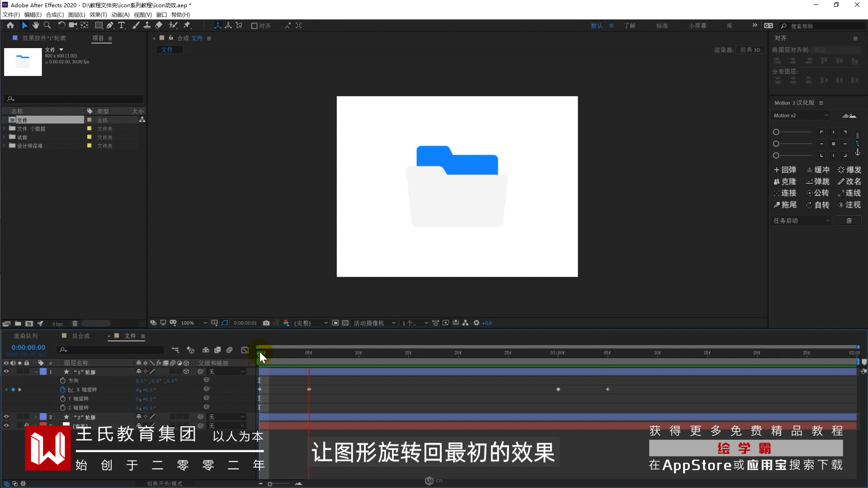This screenshot has width=868, height=488.
Task: Open the 效果(T) menu
Action: tap(98, 14)
